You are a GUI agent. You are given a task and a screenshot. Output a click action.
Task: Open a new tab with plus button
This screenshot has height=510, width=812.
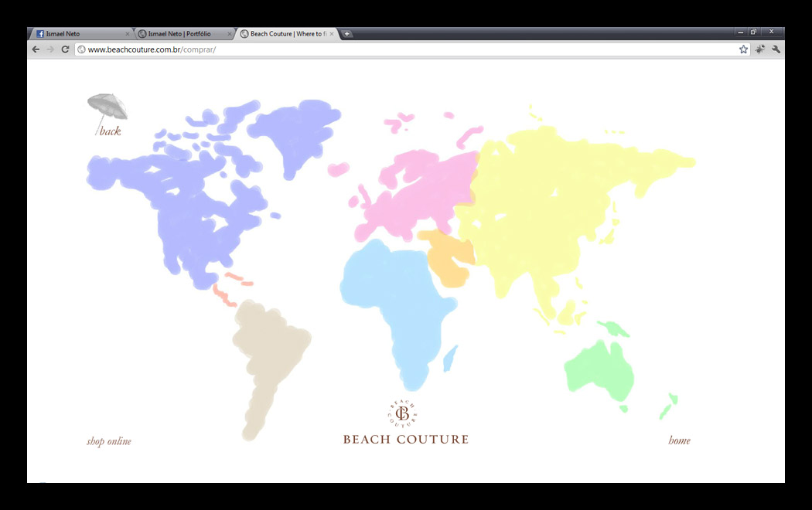[x=347, y=34]
